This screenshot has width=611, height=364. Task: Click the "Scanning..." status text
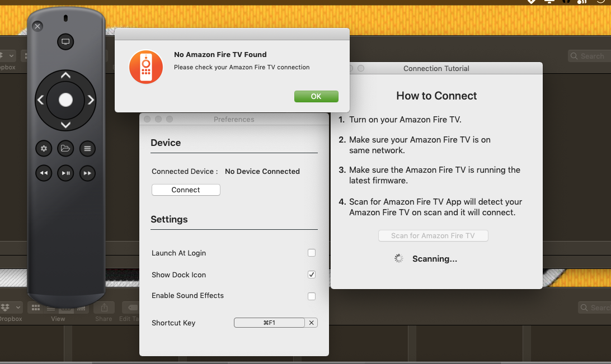(435, 259)
